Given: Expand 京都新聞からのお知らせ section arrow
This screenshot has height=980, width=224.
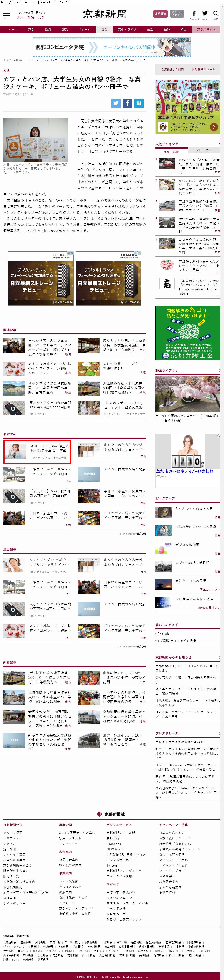Looking at the screenshot, I should click(x=219, y=657).
